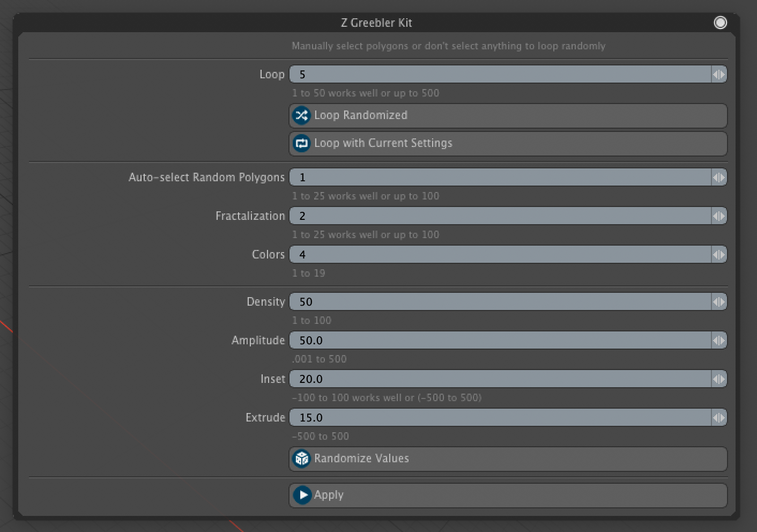Click the Amplitude stepper arrows

[x=719, y=341]
